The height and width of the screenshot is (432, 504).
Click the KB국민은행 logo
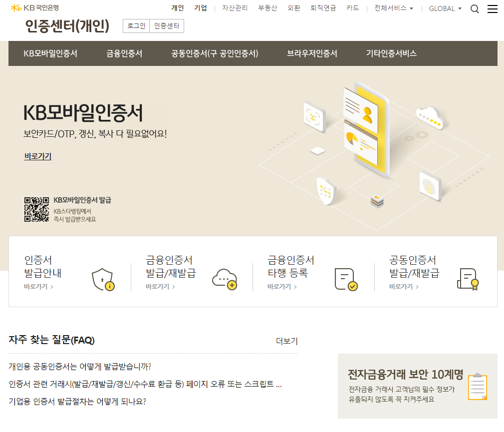click(34, 7)
